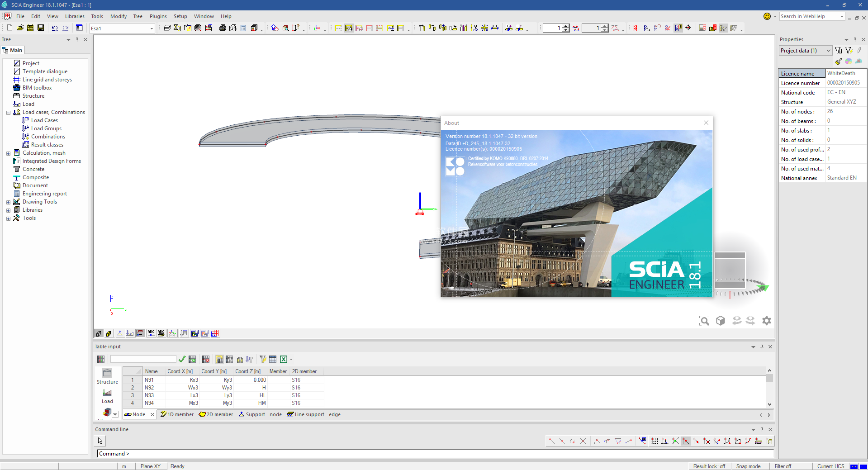This screenshot has width=868, height=470.
Task: Open Line grid and storeys
Action: click(47, 80)
